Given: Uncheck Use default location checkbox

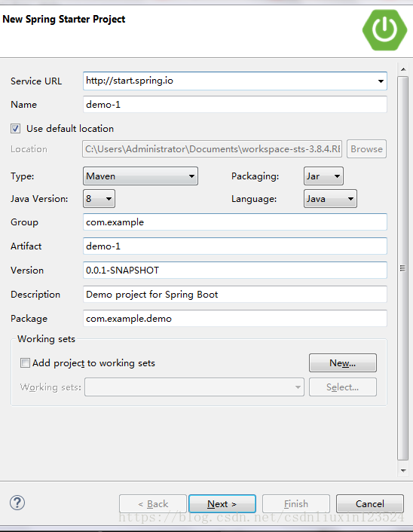Looking at the screenshot, I should coord(15,129).
